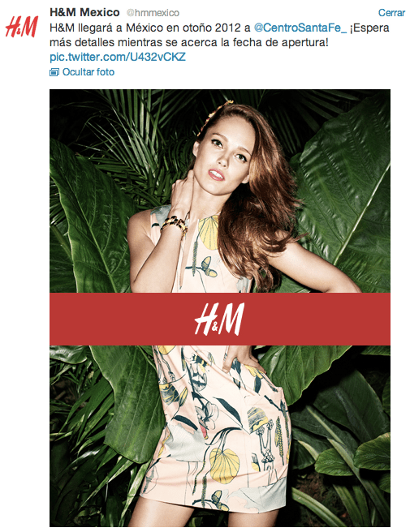This screenshot has height=532, width=410.
Task: Hide the photo via Ocultar foto
Action: (88, 72)
